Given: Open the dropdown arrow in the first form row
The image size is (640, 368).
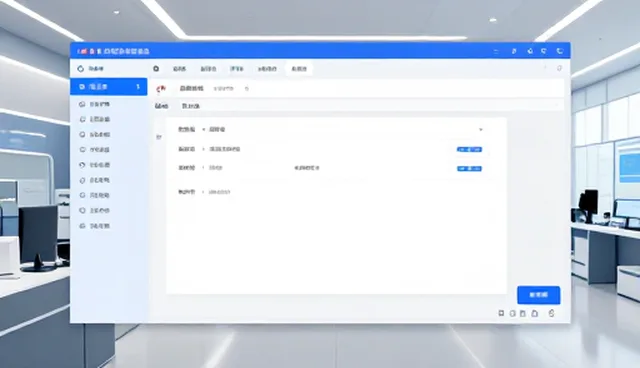Looking at the screenshot, I should point(481,129).
